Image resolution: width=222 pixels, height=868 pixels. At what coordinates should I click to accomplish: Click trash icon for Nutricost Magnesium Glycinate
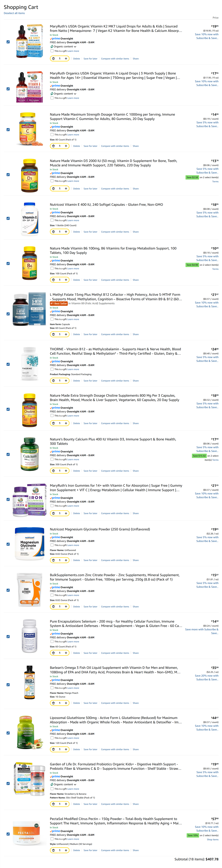[x=53, y=560]
